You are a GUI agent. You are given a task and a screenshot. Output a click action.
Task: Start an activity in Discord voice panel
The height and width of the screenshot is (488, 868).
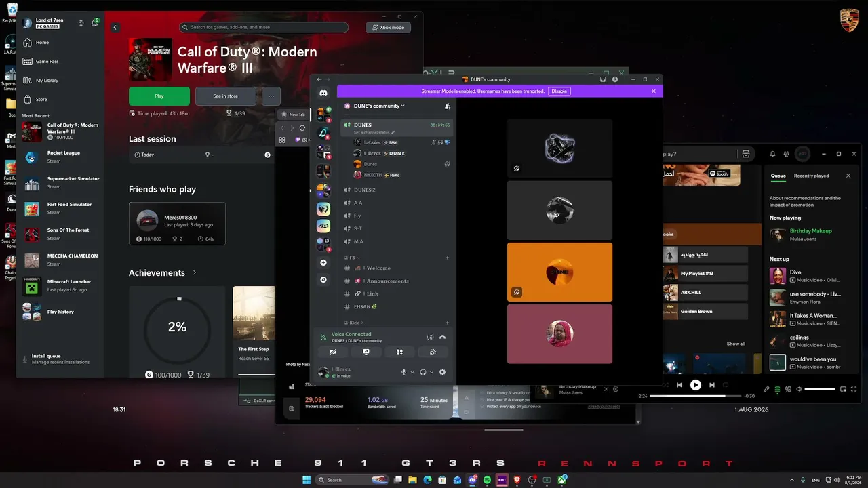(399, 352)
